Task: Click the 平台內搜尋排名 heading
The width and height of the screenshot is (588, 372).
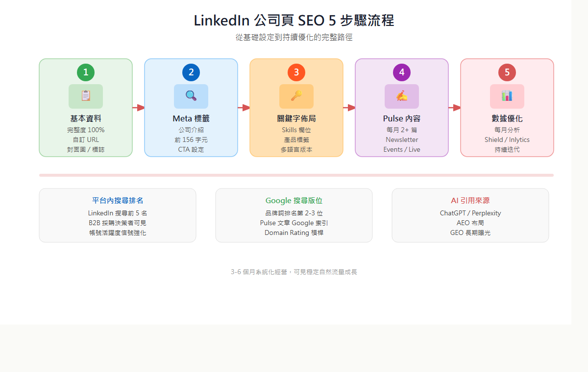Action: [x=118, y=201]
